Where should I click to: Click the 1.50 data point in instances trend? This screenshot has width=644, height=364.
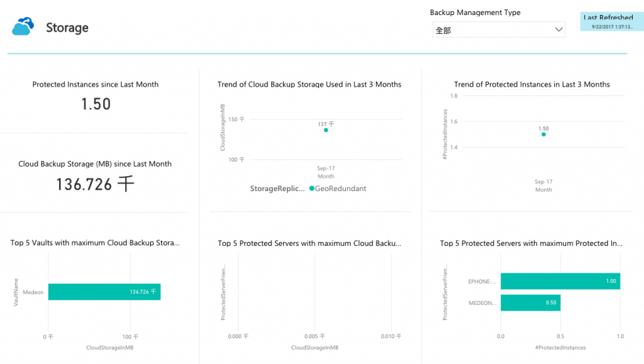[x=543, y=134]
